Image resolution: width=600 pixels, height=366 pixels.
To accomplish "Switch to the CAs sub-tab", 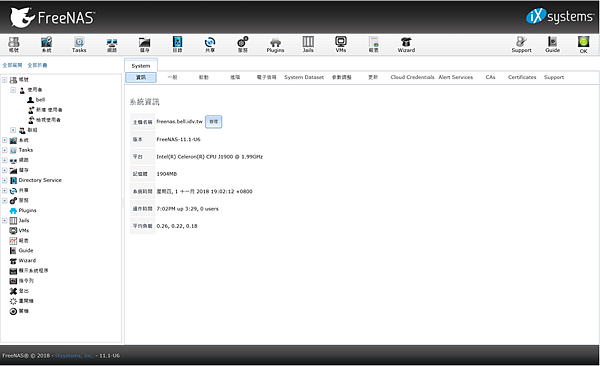I will coord(490,77).
